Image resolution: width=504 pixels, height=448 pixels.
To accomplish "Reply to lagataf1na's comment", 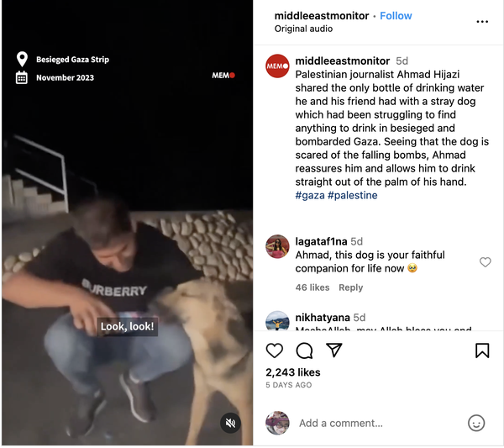I will coord(350,287).
